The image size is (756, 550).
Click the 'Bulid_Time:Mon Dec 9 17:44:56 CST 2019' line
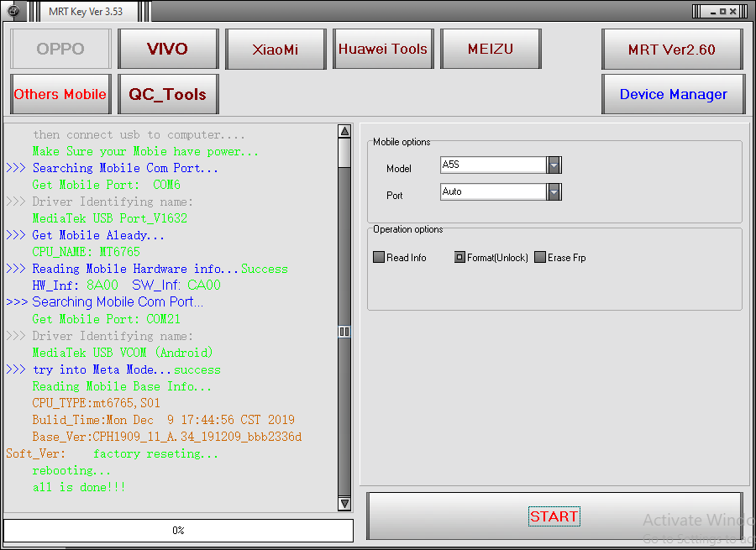[x=164, y=420]
